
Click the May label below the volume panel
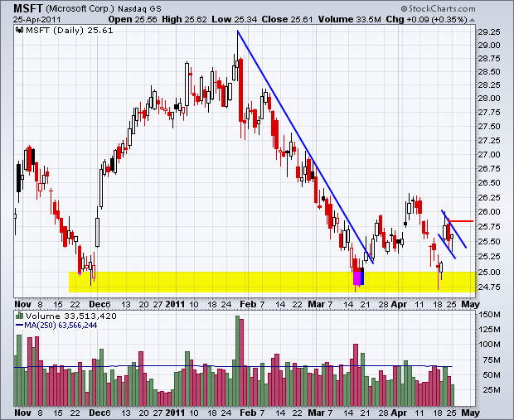[470, 413]
